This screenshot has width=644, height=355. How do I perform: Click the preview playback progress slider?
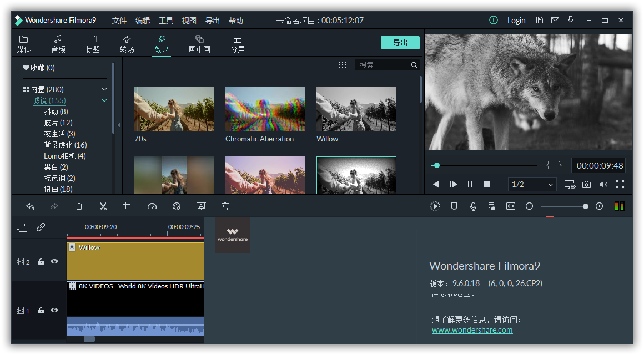[x=484, y=165]
